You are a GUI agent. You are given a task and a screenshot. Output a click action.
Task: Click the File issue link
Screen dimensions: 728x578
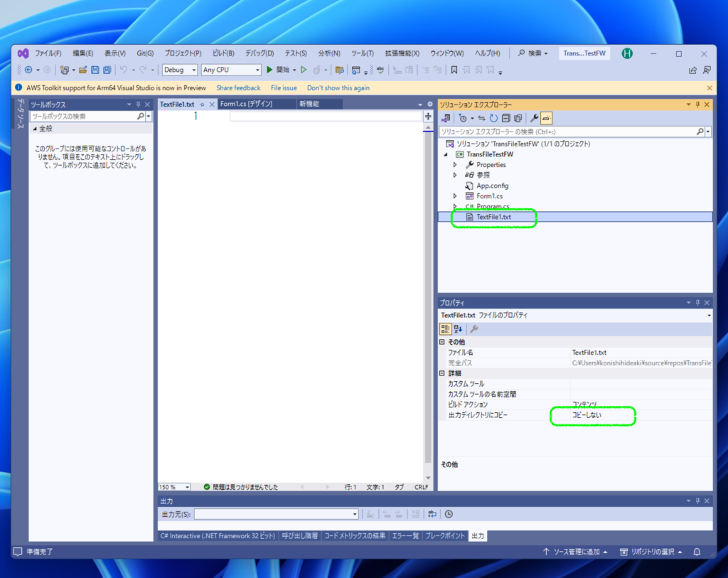point(284,87)
